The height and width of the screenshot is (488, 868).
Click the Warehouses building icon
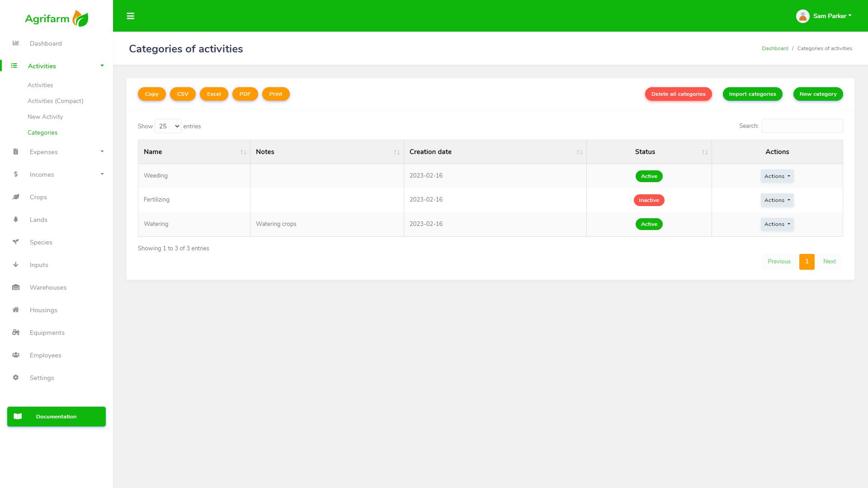16,287
